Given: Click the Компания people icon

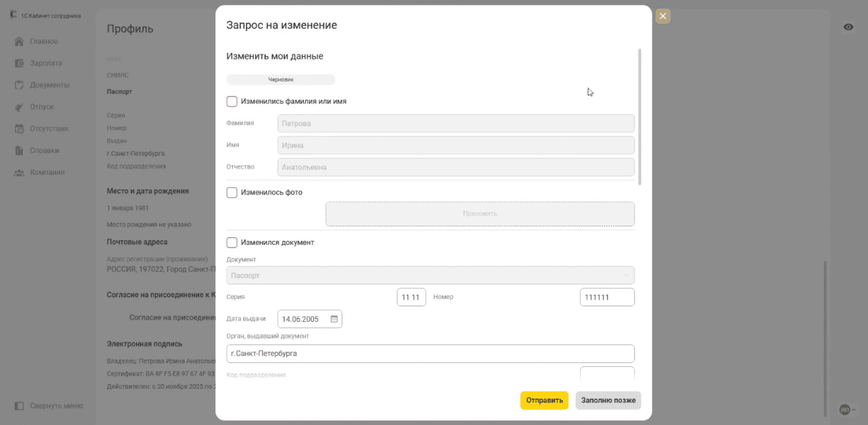Looking at the screenshot, I should coord(19,173).
